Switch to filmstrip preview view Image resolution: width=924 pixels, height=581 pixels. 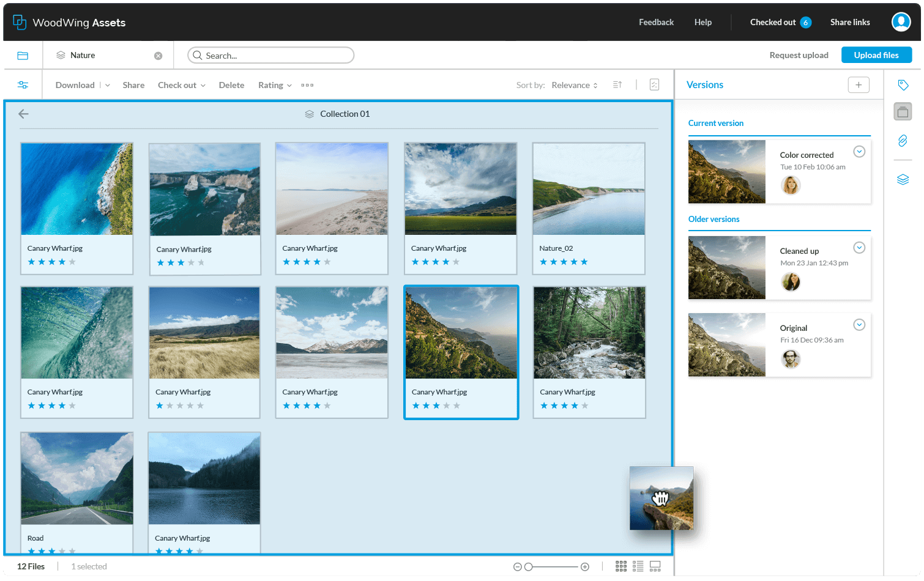[655, 566]
